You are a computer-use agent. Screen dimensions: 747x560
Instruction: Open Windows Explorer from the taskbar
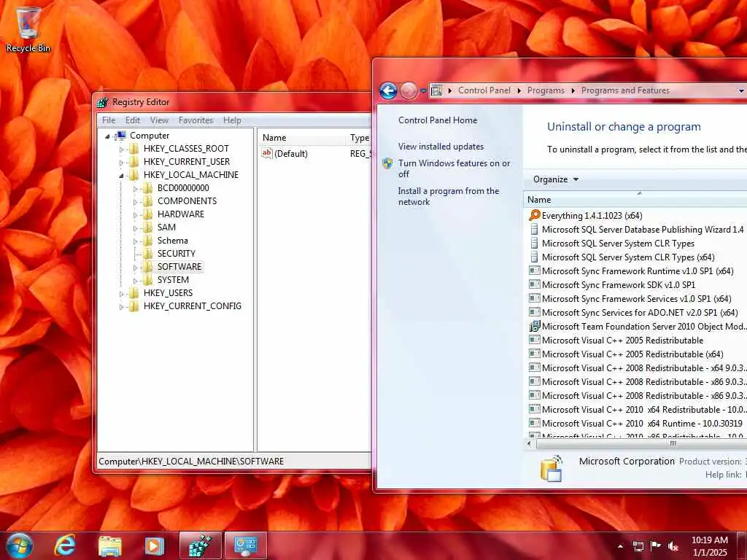click(x=109, y=545)
